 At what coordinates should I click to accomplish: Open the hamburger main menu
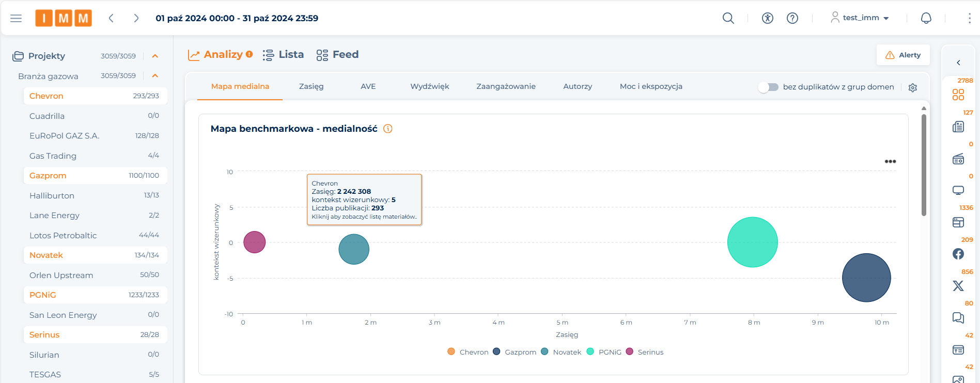(x=16, y=18)
